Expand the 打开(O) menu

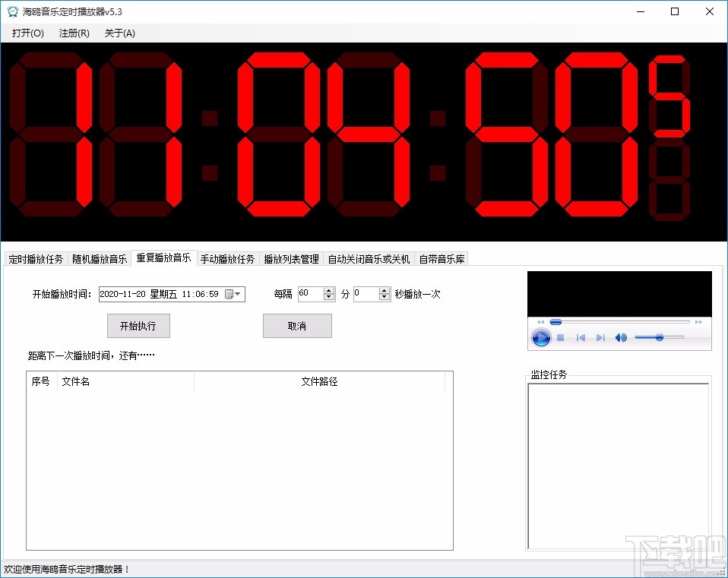[27, 33]
